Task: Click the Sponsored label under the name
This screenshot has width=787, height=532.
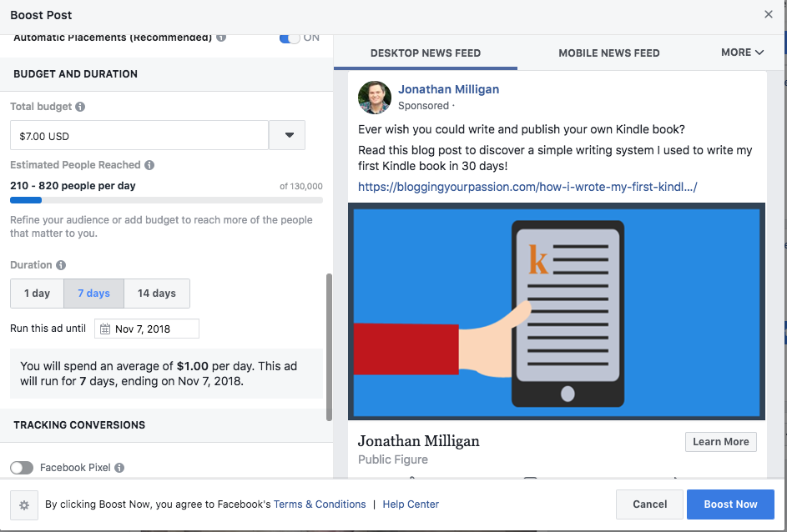Action: [424, 106]
